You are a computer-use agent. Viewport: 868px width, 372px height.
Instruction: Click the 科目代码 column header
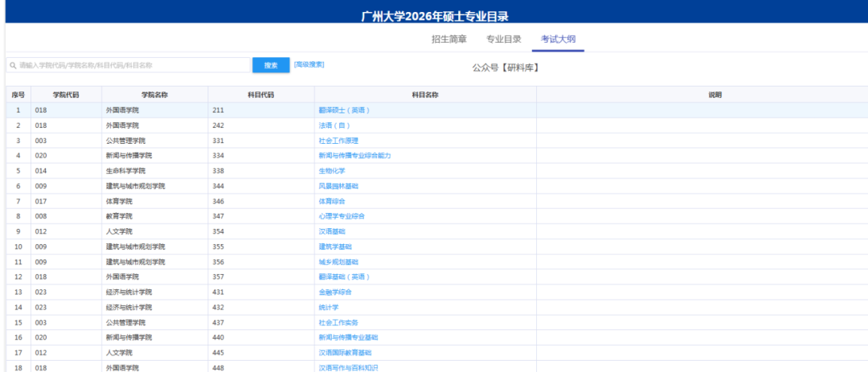point(261,95)
